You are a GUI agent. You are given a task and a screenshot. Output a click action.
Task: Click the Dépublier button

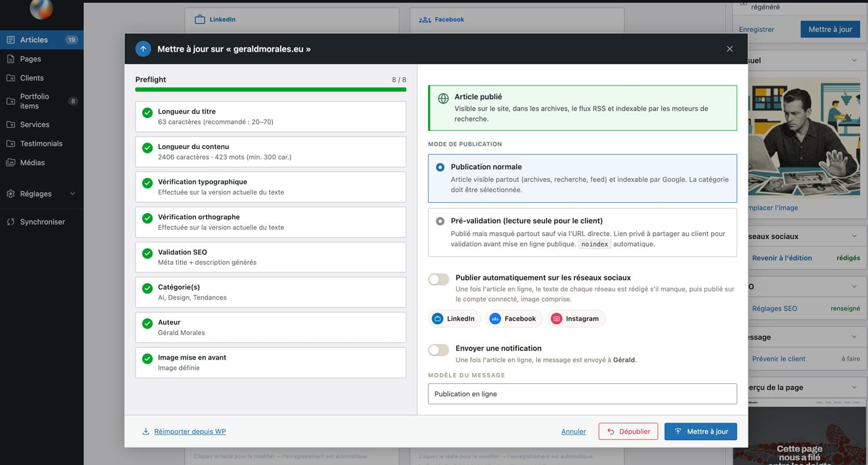[628, 431]
